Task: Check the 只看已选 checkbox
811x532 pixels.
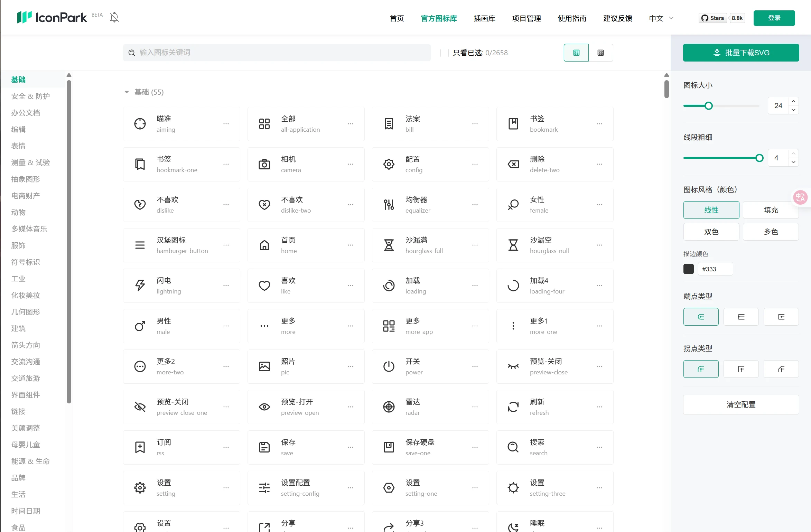Action: click(445, 53)
